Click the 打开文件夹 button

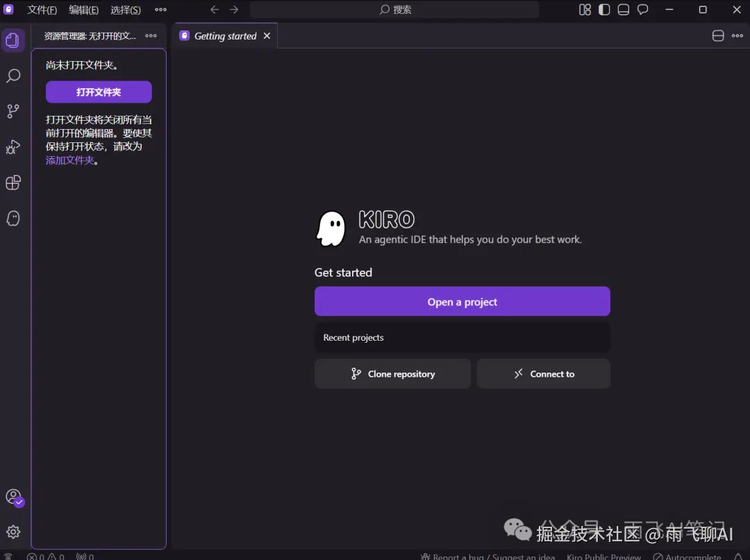click(99, 92)
